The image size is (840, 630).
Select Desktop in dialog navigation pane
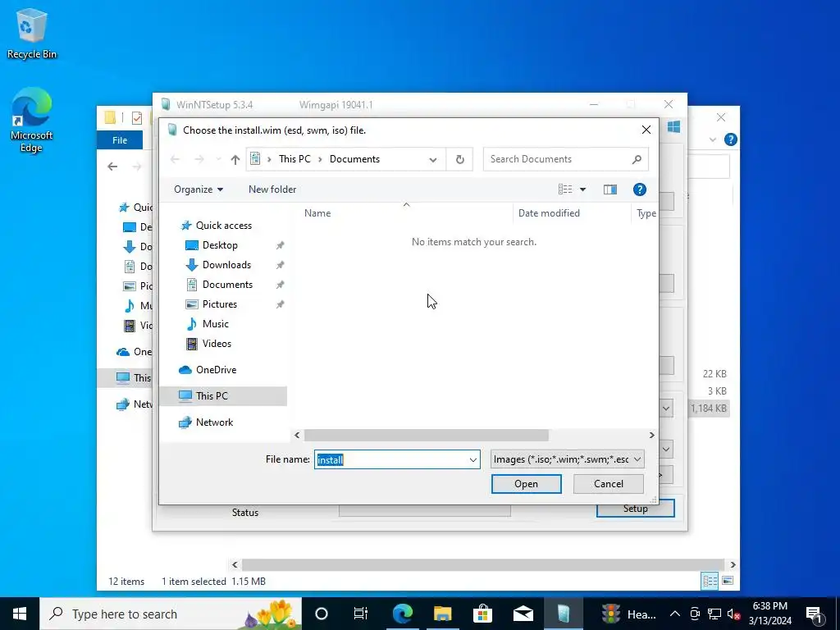click(220, 244)
